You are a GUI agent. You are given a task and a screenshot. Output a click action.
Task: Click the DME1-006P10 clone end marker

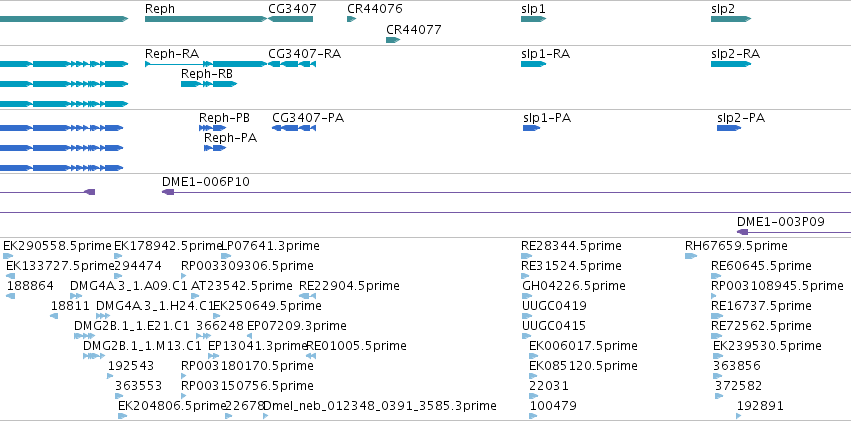pyautogui.click(x=168, y=192)
